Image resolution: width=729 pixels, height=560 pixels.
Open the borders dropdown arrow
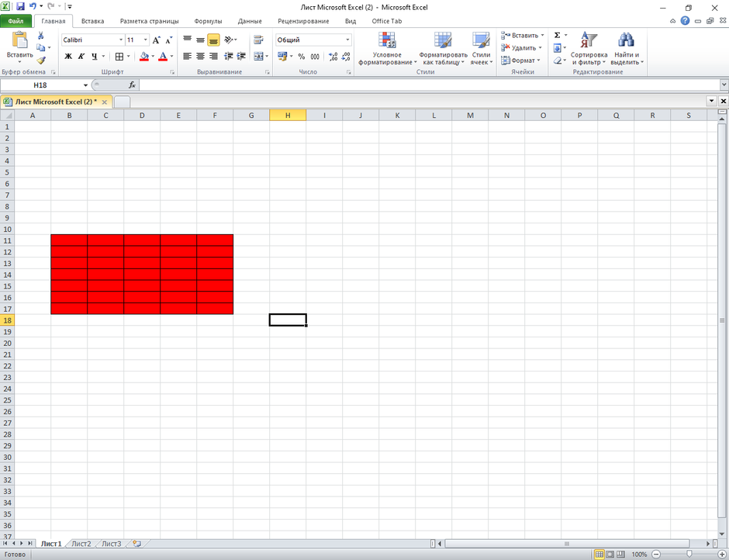pos(128,57)
